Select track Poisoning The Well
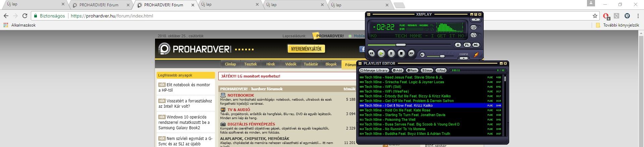The width and height of the screenshot is (644, 147). [431, 119]
